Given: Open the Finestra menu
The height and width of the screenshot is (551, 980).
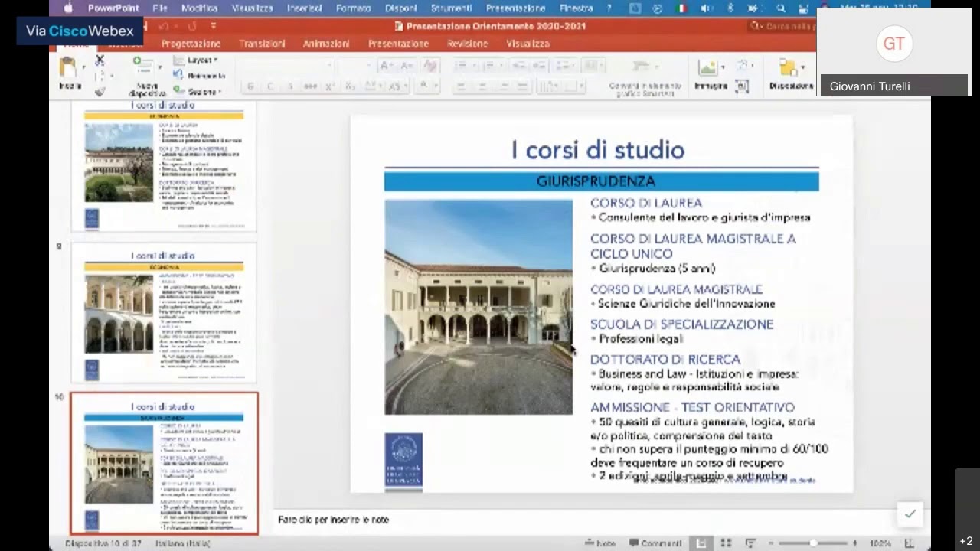Looking at the screenshot, I should click(x=576, y=8).
